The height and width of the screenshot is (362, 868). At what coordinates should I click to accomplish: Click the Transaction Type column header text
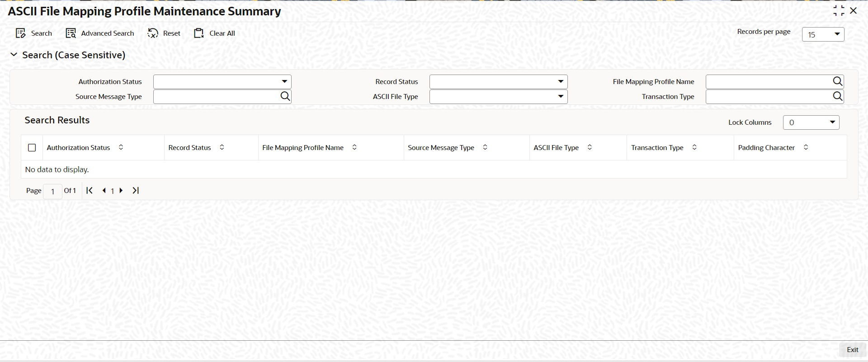[657, 148]
